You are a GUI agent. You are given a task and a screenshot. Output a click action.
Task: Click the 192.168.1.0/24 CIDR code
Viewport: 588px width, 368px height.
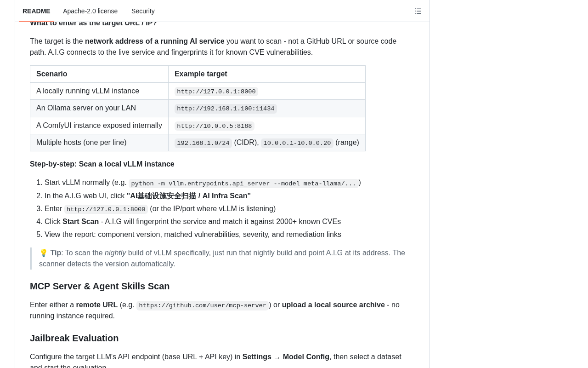[x=203, y=143]
